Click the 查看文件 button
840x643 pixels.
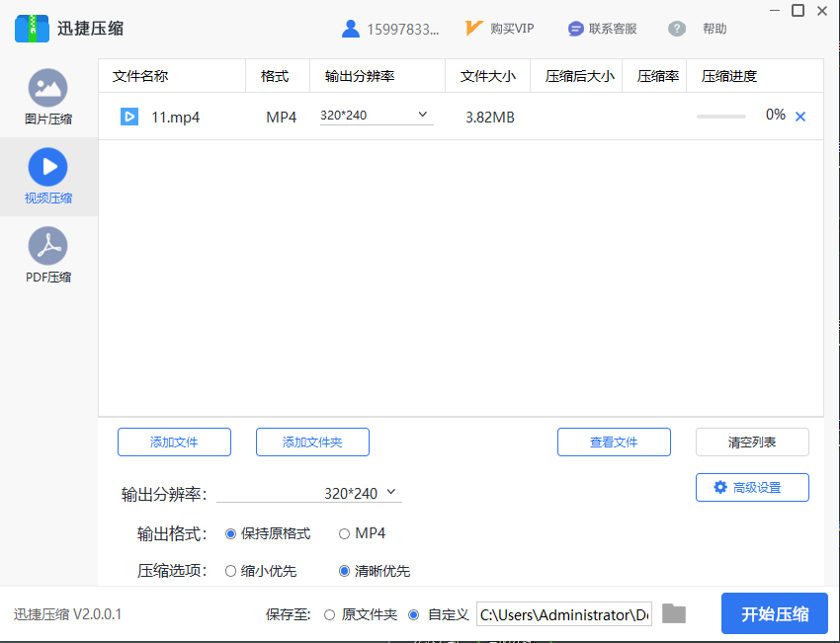614,442
